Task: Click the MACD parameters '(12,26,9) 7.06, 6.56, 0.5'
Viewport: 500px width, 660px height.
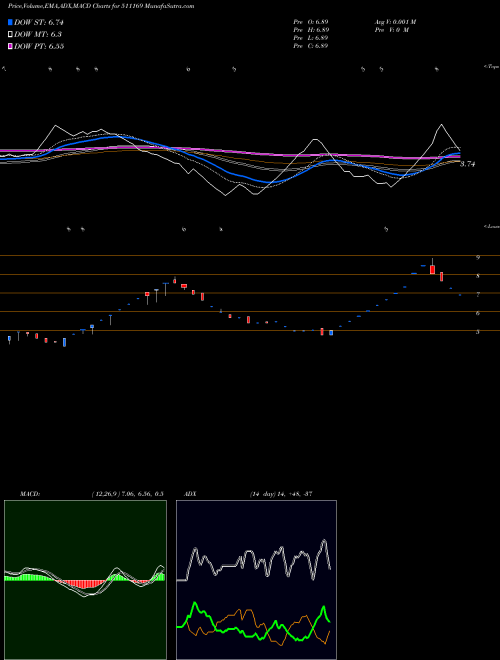Action: point(127,494)
